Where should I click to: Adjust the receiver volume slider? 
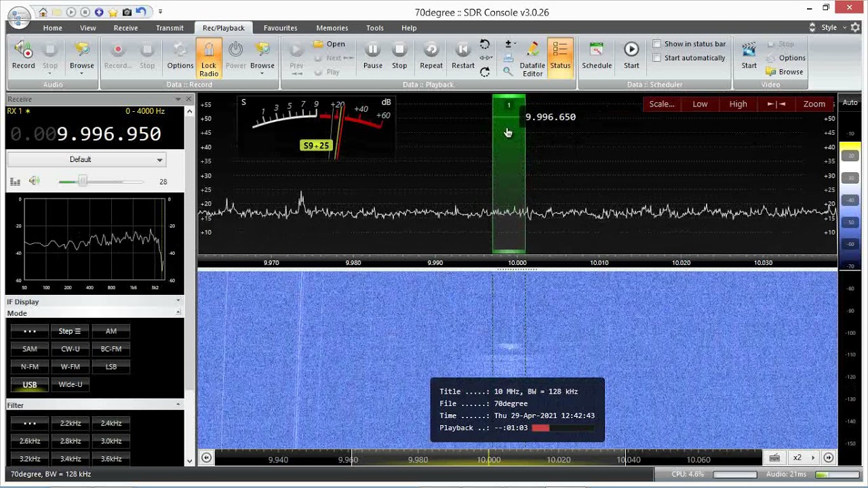click(100, 182)
